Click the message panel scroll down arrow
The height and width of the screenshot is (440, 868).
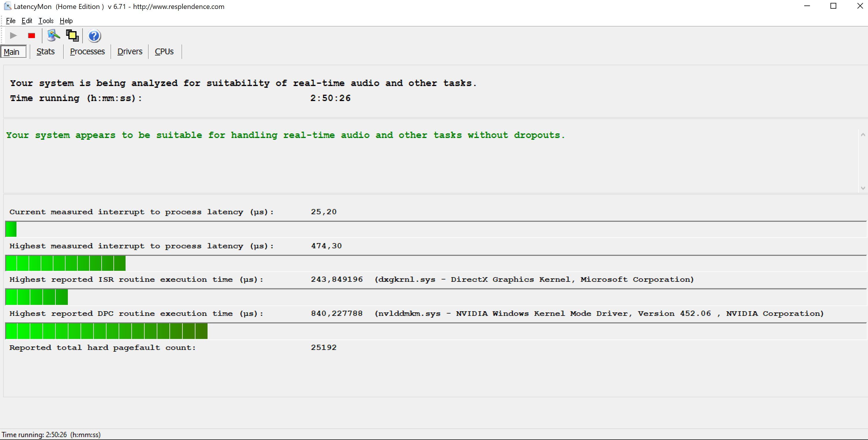(863, 188)
